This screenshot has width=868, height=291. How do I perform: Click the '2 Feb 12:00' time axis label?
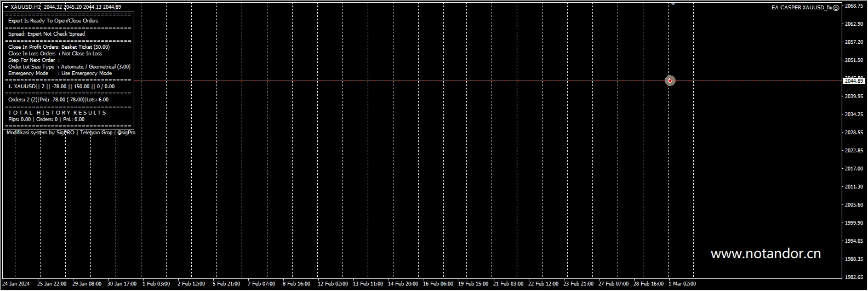191,284
